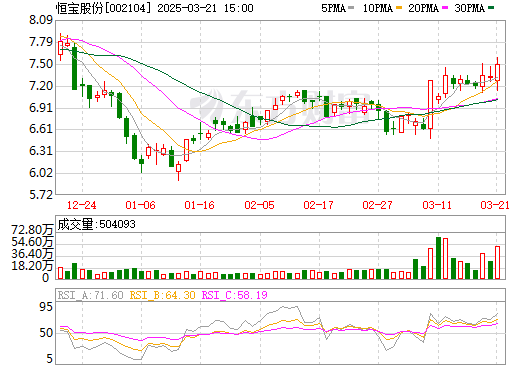This screenshot has height=365, width=520.
Task: Click the 03-21 date axis label
Action: 495,205
